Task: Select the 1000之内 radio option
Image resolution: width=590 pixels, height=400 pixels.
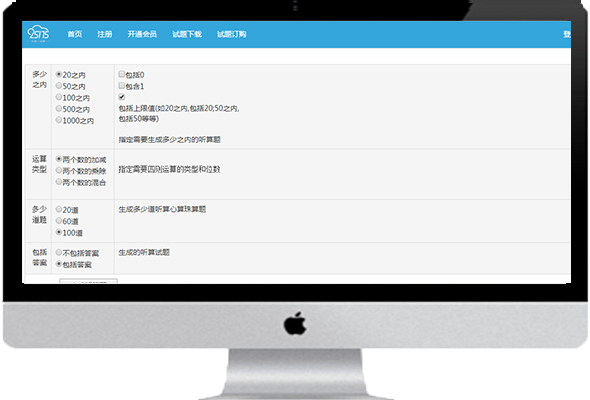Action: coord(59,120)
